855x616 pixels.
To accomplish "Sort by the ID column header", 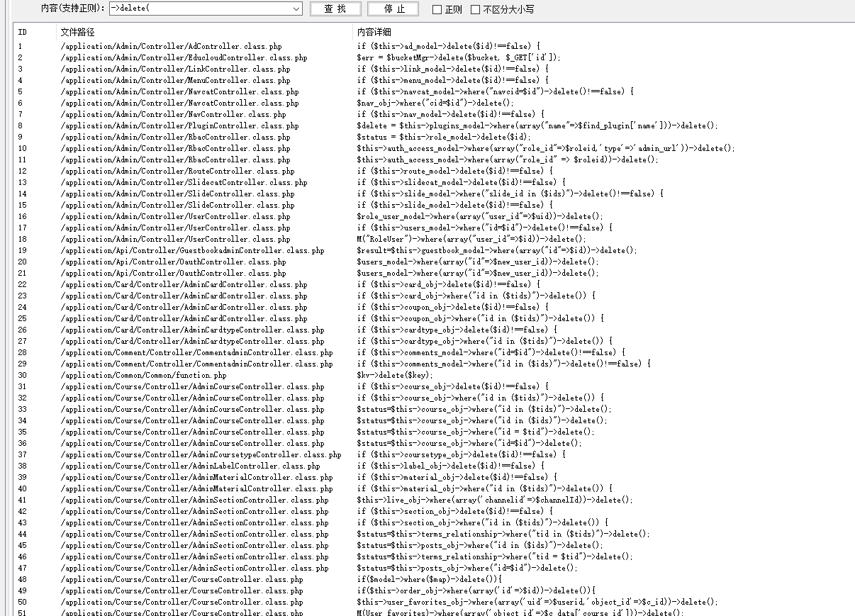I will [23, 32].
